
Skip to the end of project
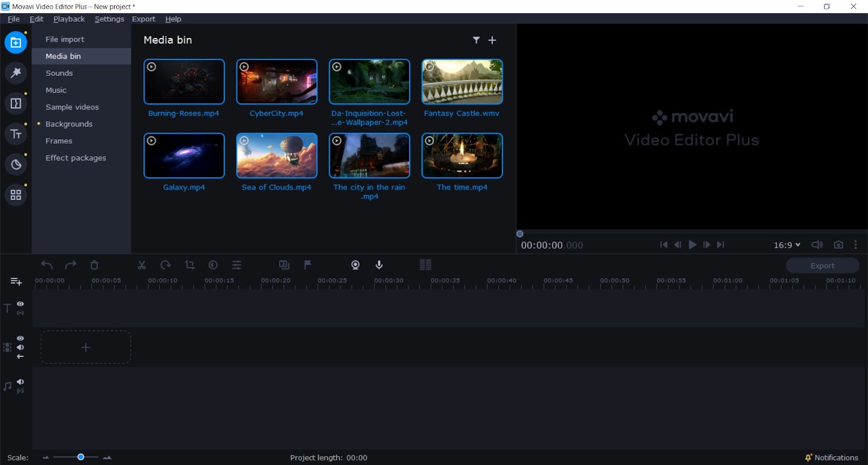(x=720, y=245)
